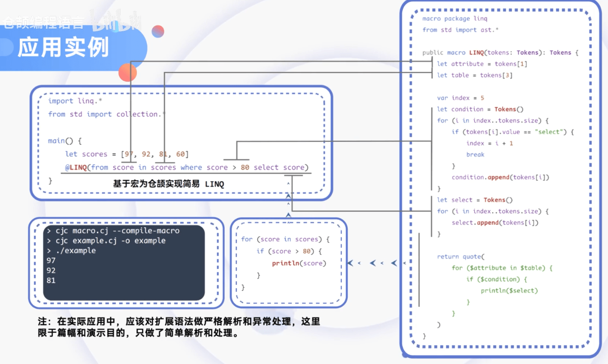Click the 'let table = tokens[3]' line
This screenshot has height=364, width=608.
[x=474, y=75]
